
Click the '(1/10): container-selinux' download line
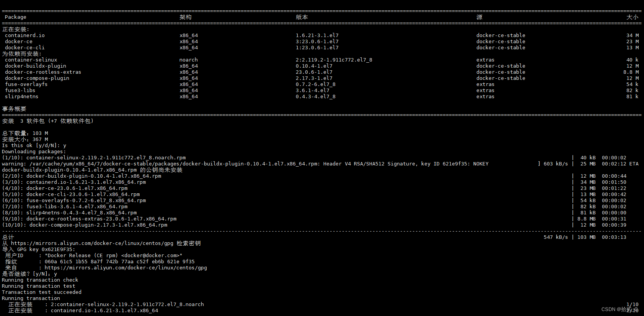[94, 158]
